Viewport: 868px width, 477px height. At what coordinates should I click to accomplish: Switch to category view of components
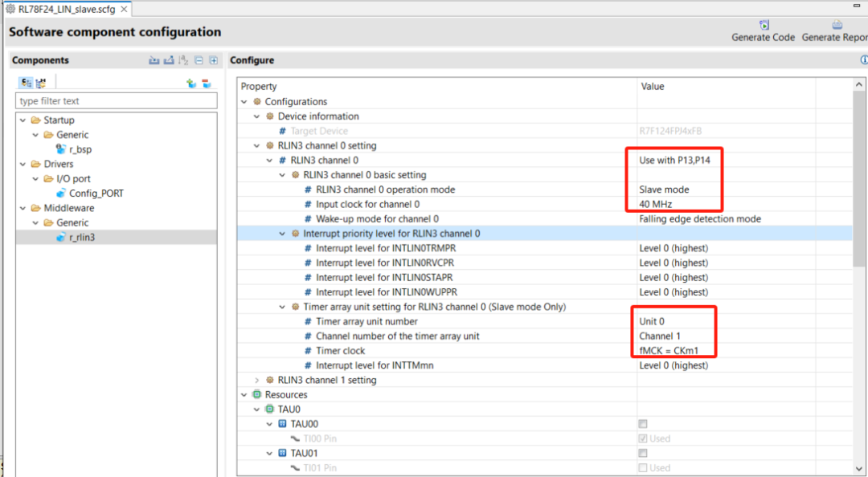(26, 83)
